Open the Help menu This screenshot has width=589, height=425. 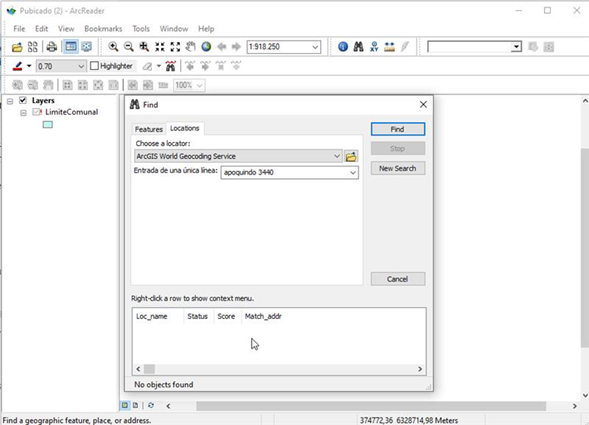point(206,29)
